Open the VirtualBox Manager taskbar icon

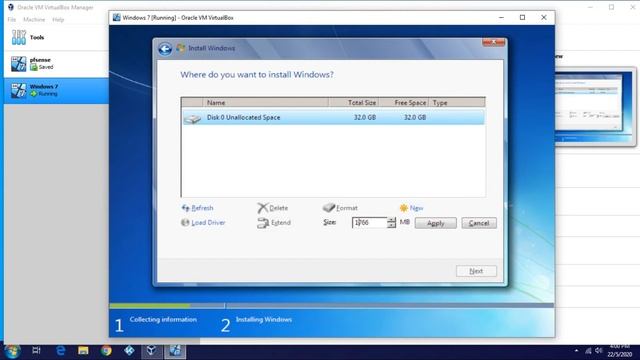point(152,351)
